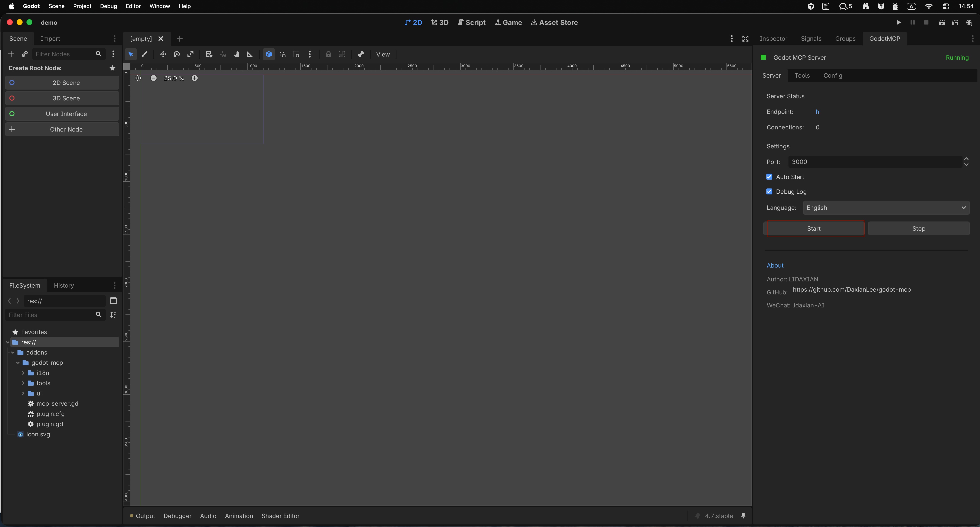Toggle the blue cube local-space button
The height and width of the screenshot is (527, 980).
[269, 54]
